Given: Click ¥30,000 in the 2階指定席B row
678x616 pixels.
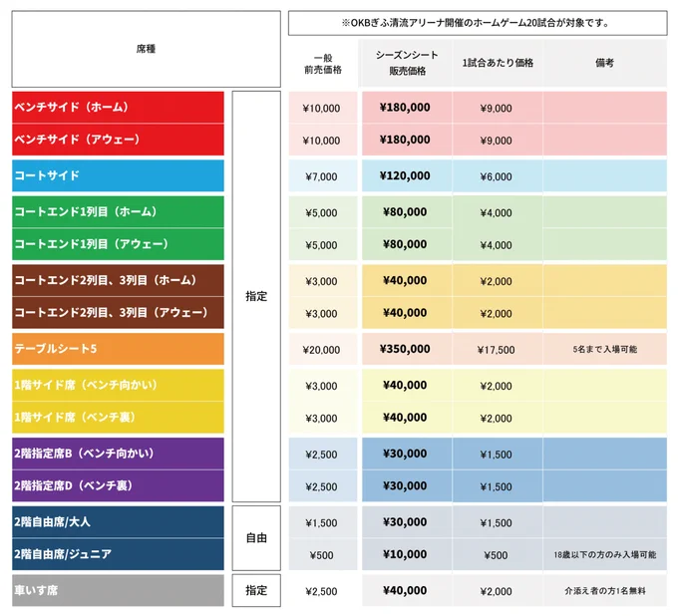Looking at the screenshot, I should tap(405, 454).
